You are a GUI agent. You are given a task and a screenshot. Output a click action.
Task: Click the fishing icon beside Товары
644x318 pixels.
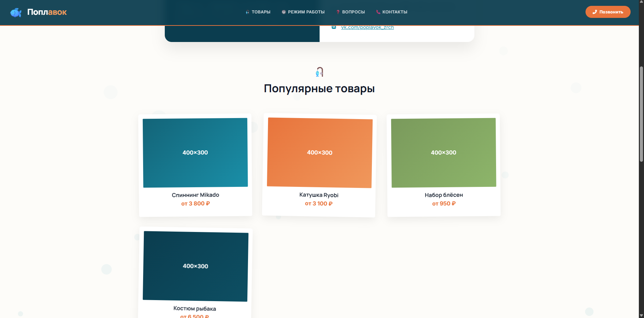tap(248, 12)
